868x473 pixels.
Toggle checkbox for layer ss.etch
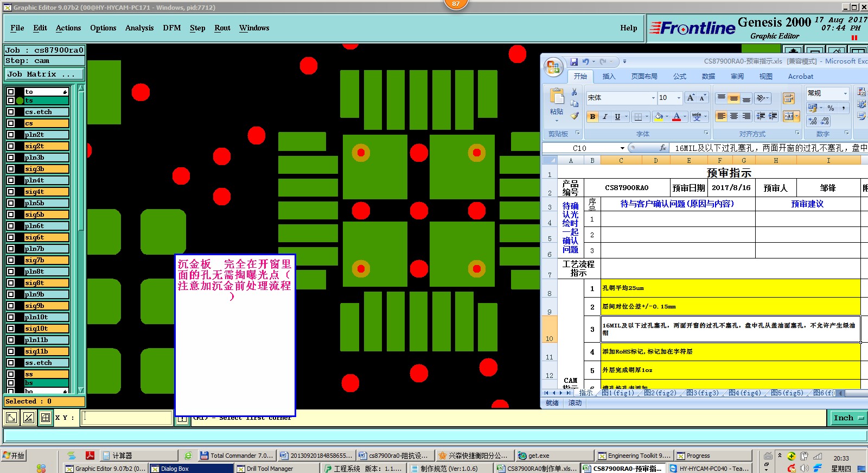[x=11, y=362]
